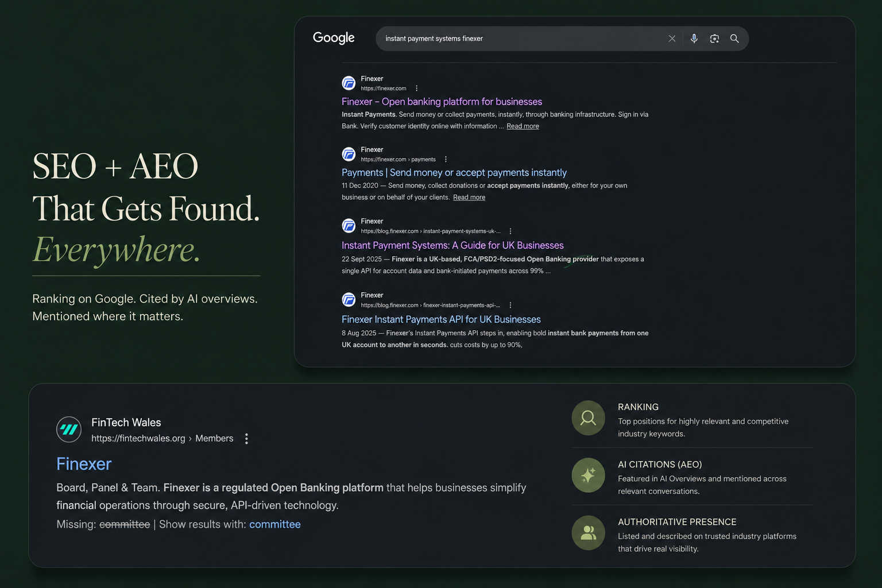
Task: Click the 'FinTech Wales' site name
Action: click(x=126, y=423)
